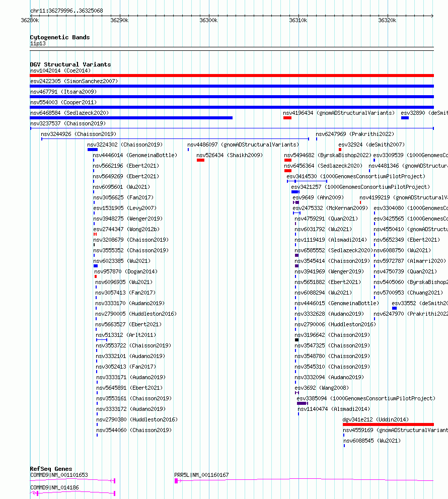
Task: Click the blue esv3421257 variant block
Action: click(x=295, y=192)
